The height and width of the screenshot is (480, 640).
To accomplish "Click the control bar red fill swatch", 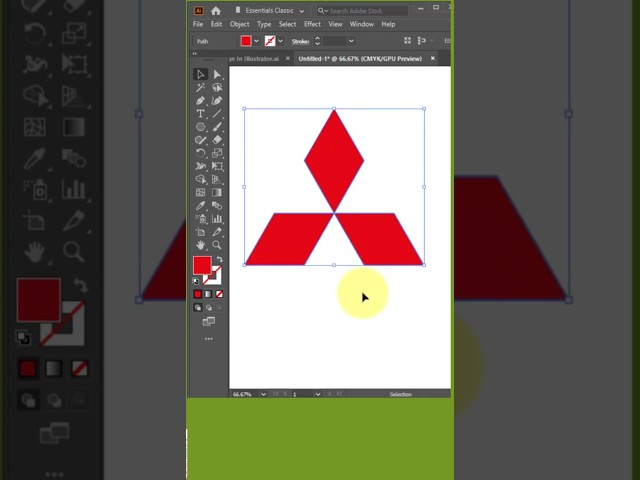I will pyautogui.click(x=246, y=41).
